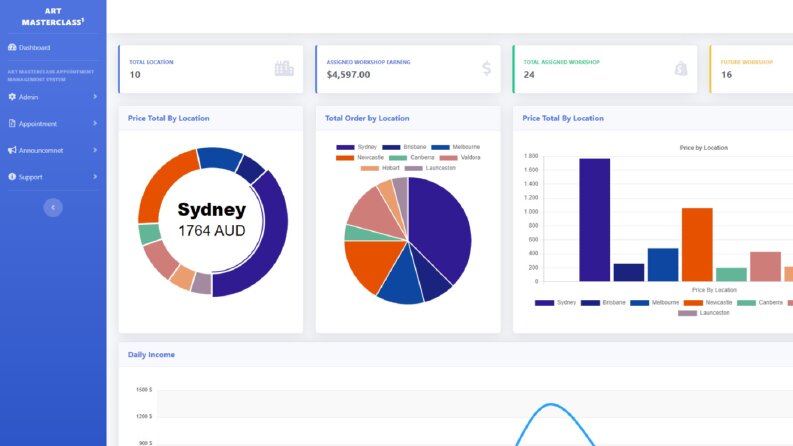
Task: Click the ART MASTERCLASS brand title
Action: point(53,16)
